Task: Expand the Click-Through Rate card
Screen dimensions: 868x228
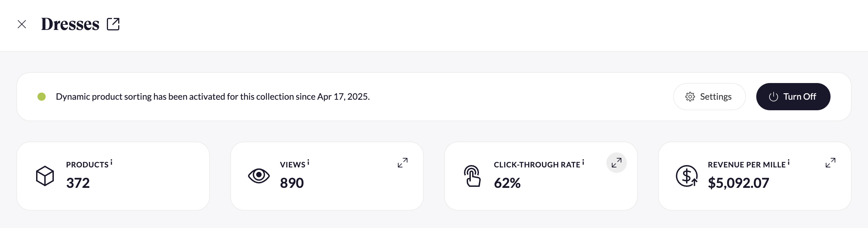Action: click(x=617, y=163)
